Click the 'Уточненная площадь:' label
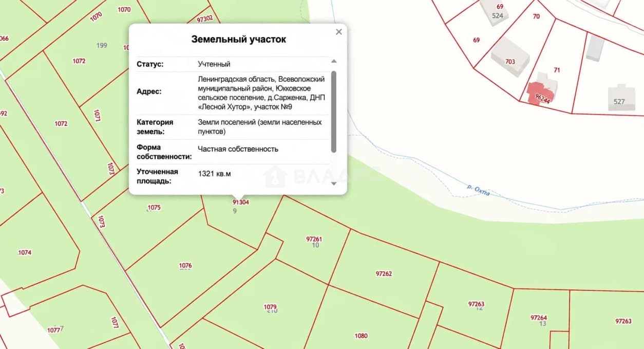 click(x=157, y=176)
